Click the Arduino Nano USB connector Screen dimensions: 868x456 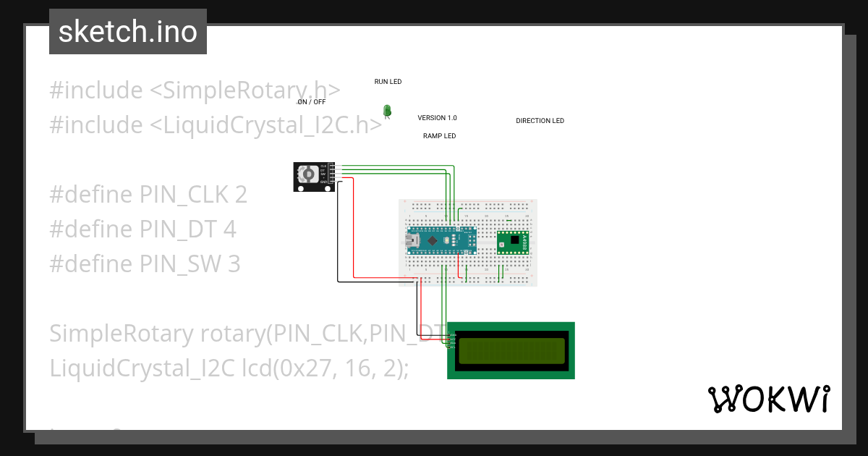tap(412, 240)
